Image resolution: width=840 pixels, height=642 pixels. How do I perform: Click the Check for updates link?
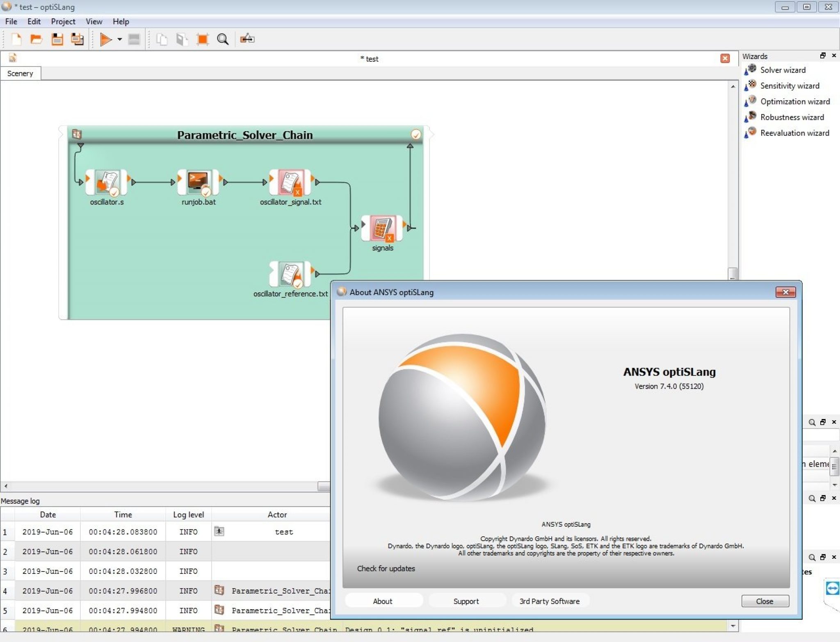pyautogui.click(x=386, y=568)
